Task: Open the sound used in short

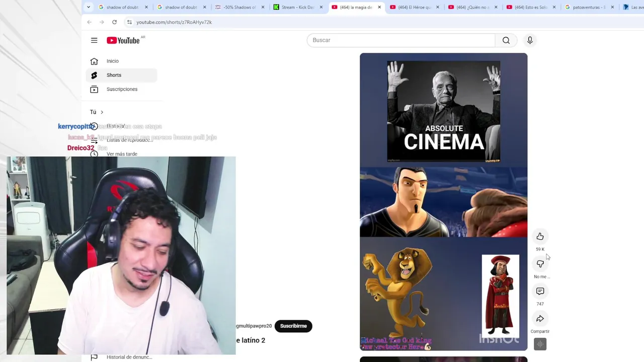Action: coord(540,344)
